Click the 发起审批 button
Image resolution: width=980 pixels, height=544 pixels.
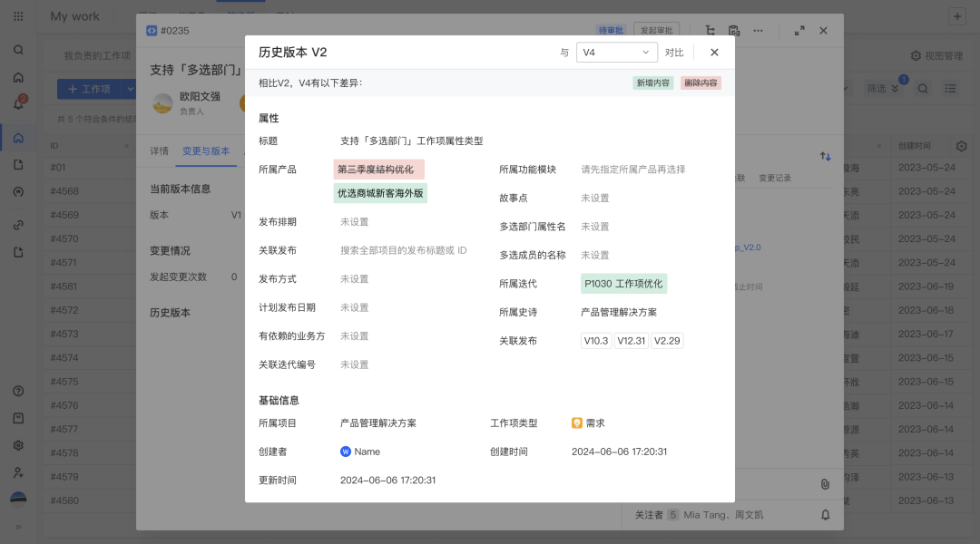pyautogui.click(x=656, y=30)
